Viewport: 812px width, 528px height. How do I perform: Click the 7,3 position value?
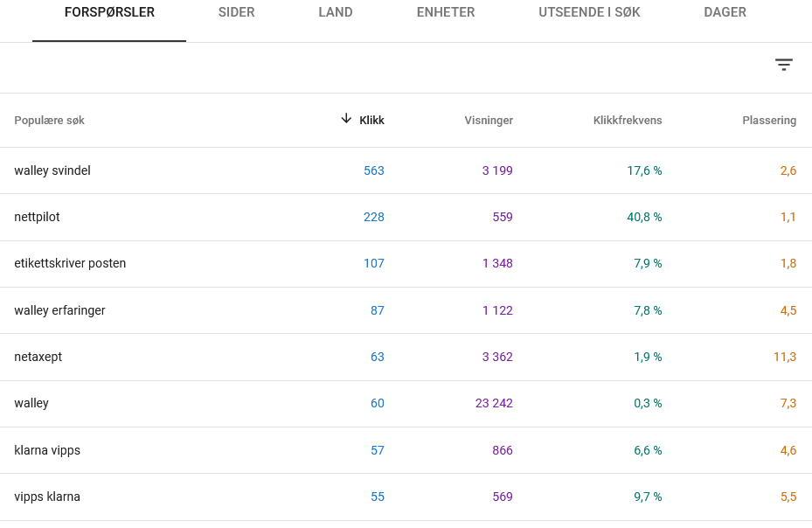tap(788, 403)
